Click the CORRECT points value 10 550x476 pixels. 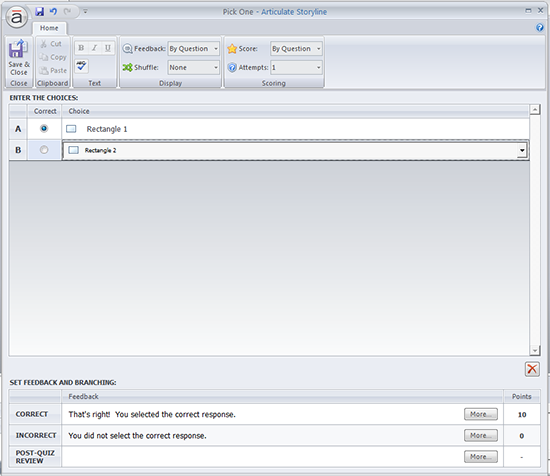click(x=522, y=415)
